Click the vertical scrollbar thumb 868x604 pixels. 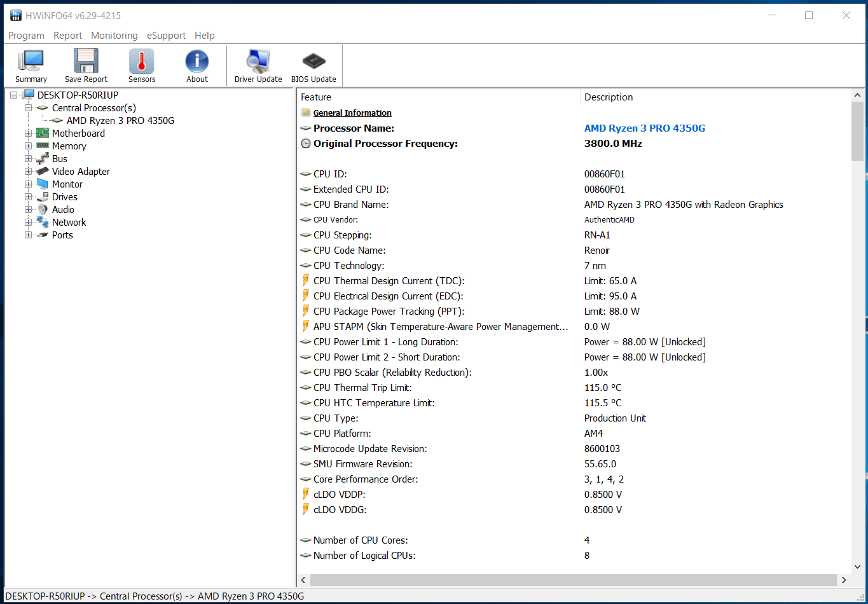[x=857, y=132]
